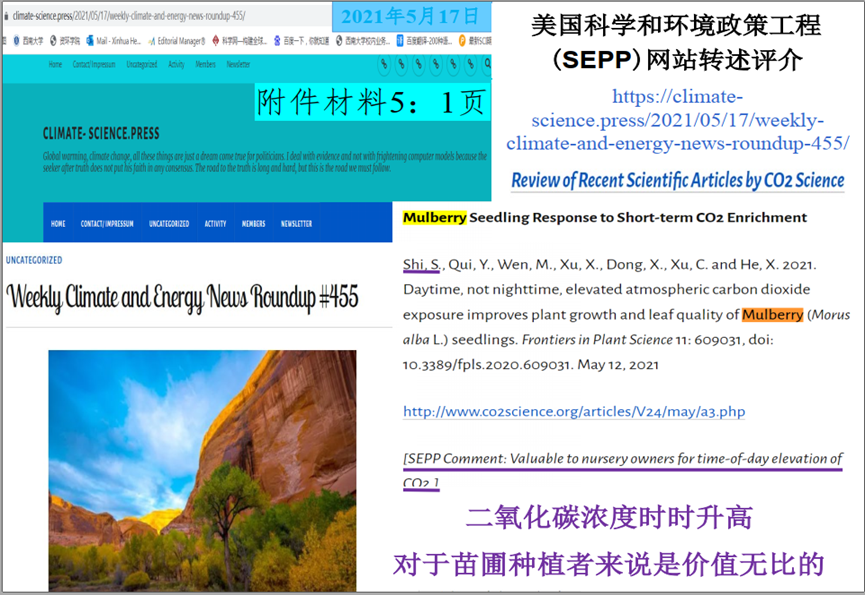
Task: Click the site info icon beside the URL
Action: (5, 16)
